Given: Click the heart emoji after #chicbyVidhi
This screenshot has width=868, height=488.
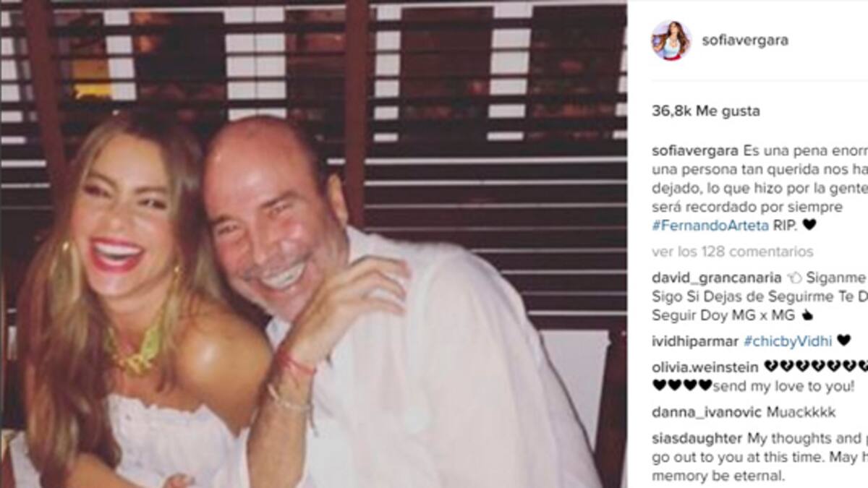Looking at the screenshot, I should (844, 341).
